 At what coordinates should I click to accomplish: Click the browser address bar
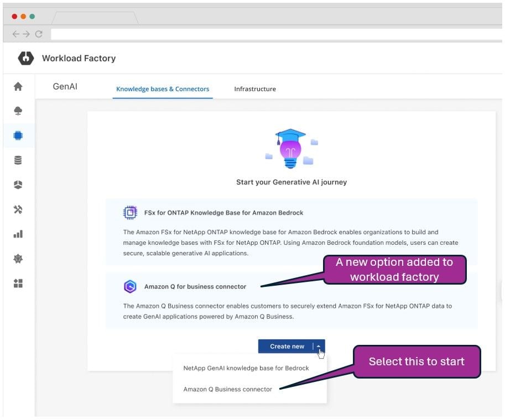277,34
